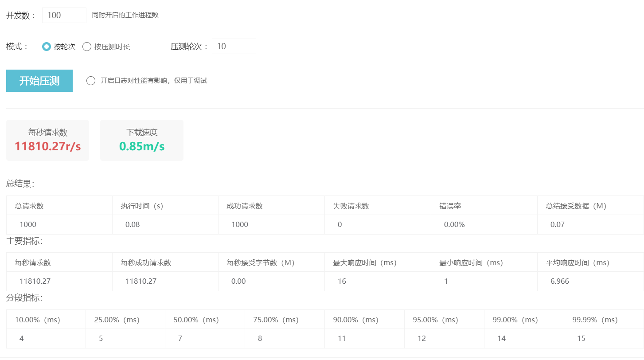The width and height of the screenshot is (644, 360).
Task: Click the 总请求数 column header
Action: (29, 206)
